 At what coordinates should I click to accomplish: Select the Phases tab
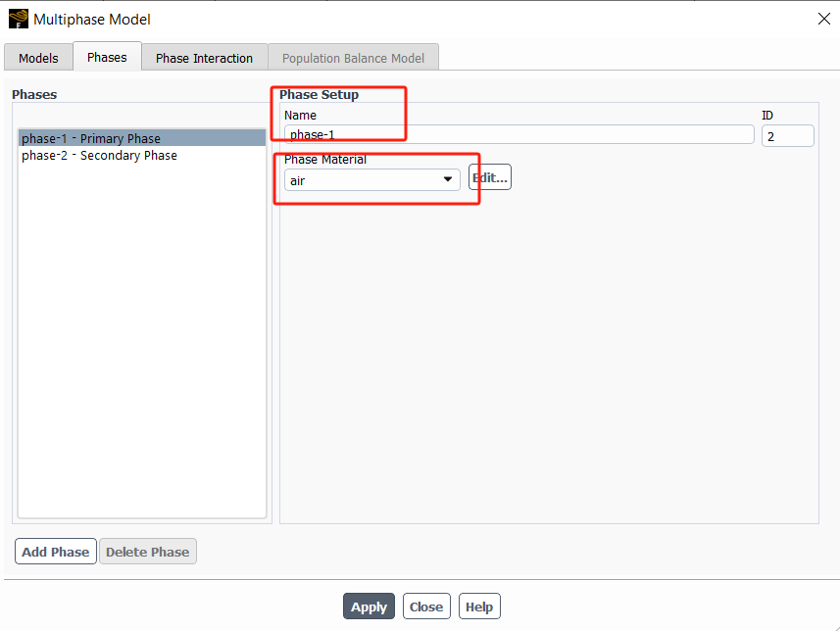pyautogui.click(x=107, y=57)
